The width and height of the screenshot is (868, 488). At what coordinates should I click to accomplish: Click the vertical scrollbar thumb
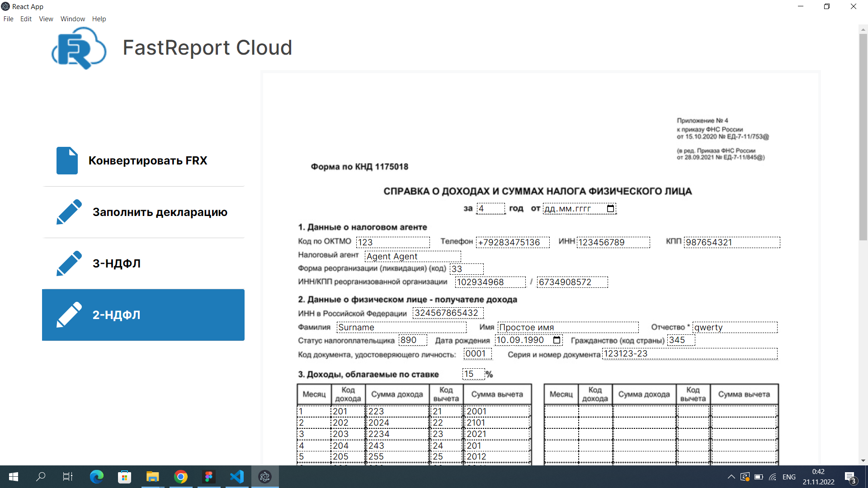[x=863, y=136]
